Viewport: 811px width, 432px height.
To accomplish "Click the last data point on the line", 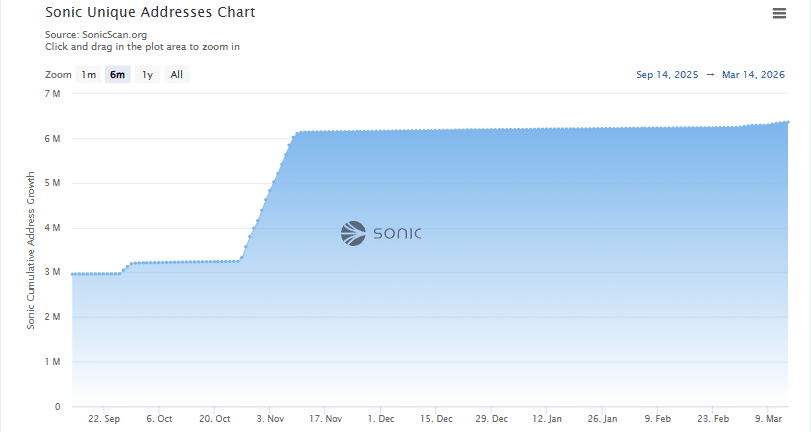I will [788, 122].
